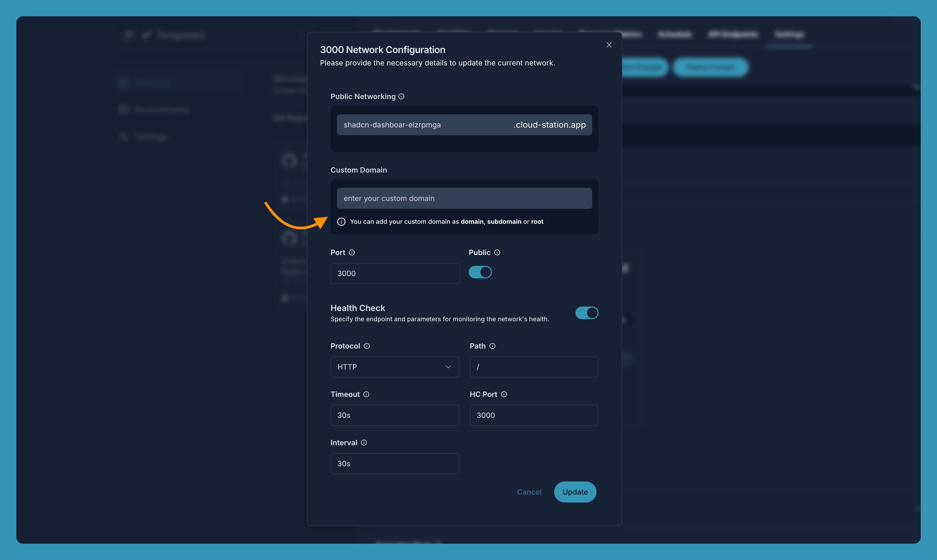Click the Path field with slash
The width and height of the screenshot is (937, 560).
(534, 367)
